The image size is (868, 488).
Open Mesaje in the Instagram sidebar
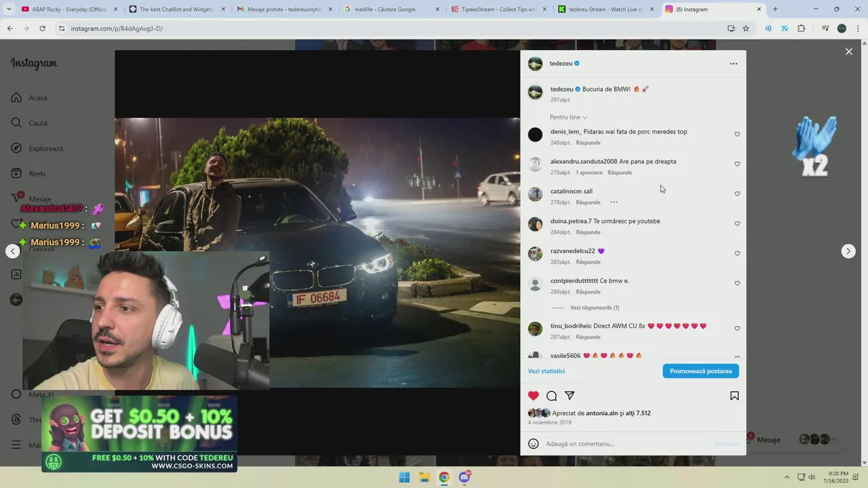[x=31, y=199]
